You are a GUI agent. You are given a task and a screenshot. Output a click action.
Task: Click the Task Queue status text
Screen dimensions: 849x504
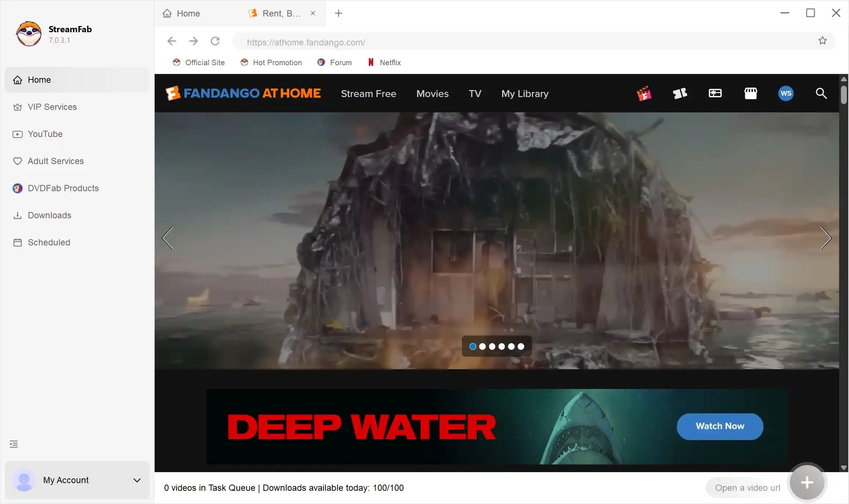pyautogui.click(x=284, y=488)
